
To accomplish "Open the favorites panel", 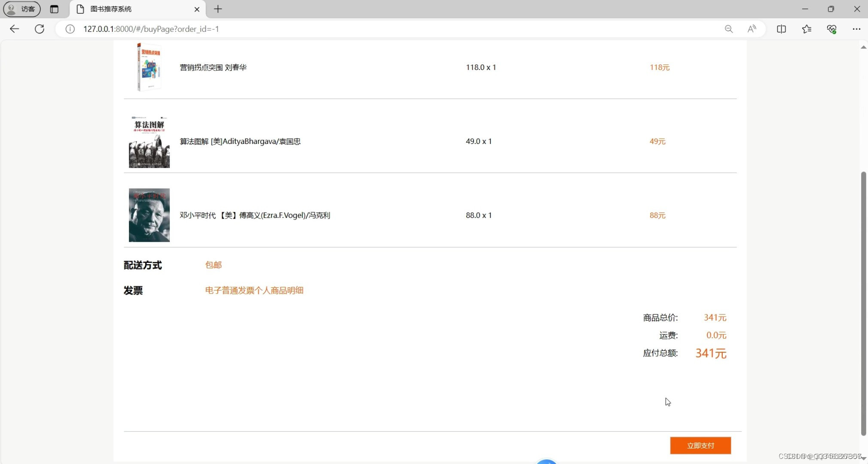I will [807, 29].
